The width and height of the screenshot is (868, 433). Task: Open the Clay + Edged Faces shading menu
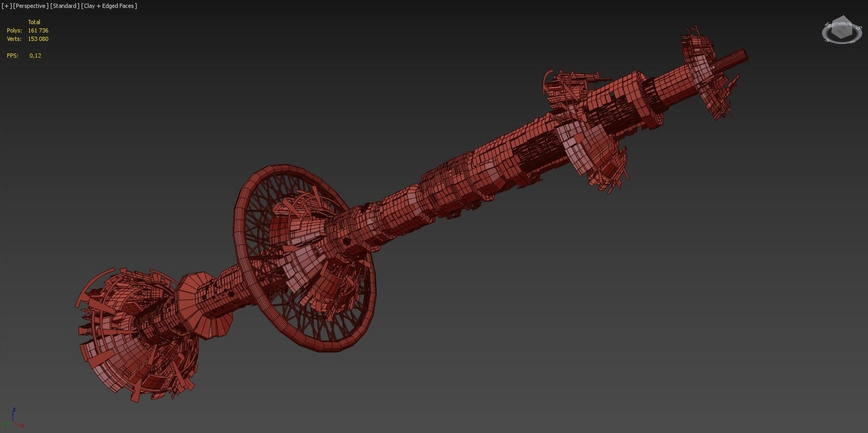pyautogui.click(x=109, y=6)
